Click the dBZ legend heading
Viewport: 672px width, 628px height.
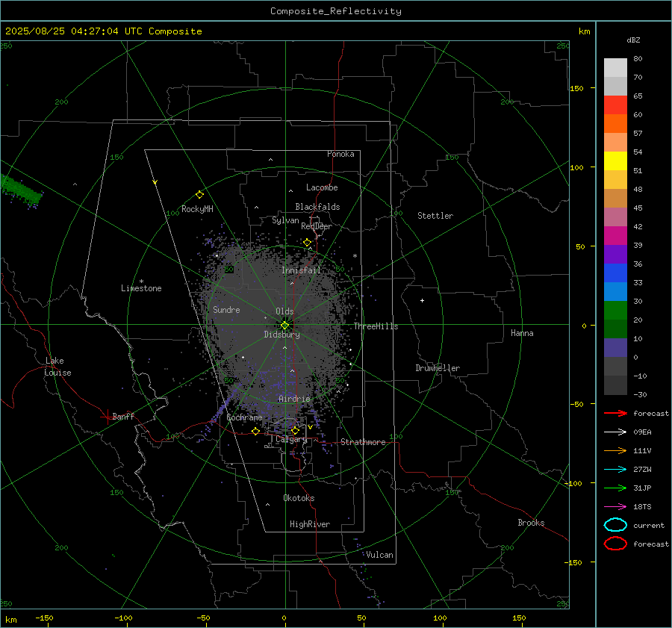(x=633, y=40)
